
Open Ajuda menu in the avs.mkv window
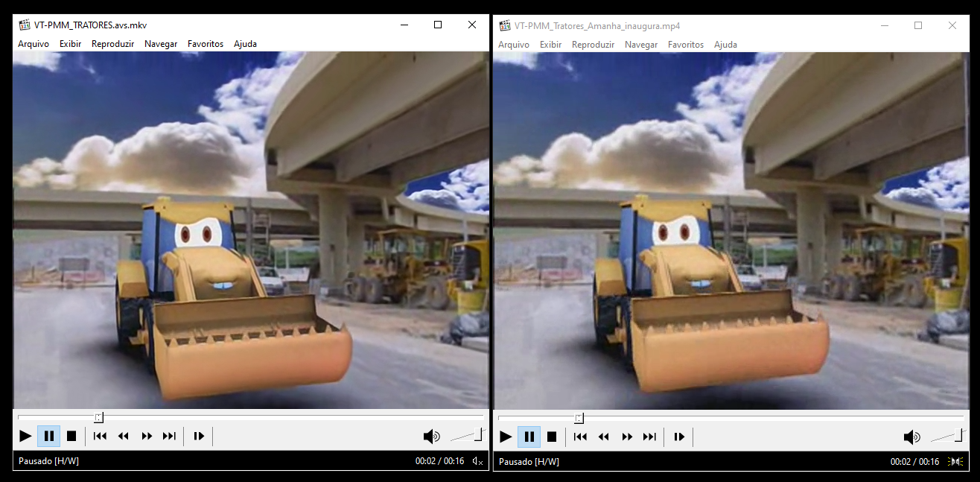pos(245,44)
